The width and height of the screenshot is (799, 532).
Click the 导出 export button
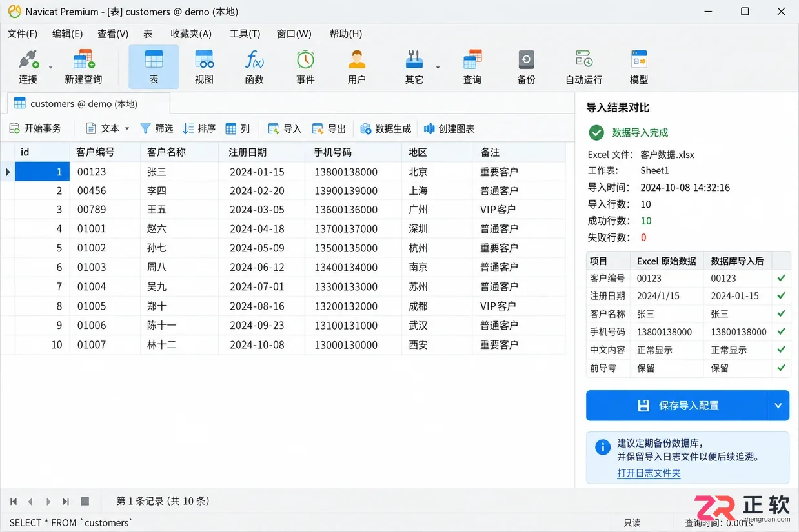click(x=329, y=128)
